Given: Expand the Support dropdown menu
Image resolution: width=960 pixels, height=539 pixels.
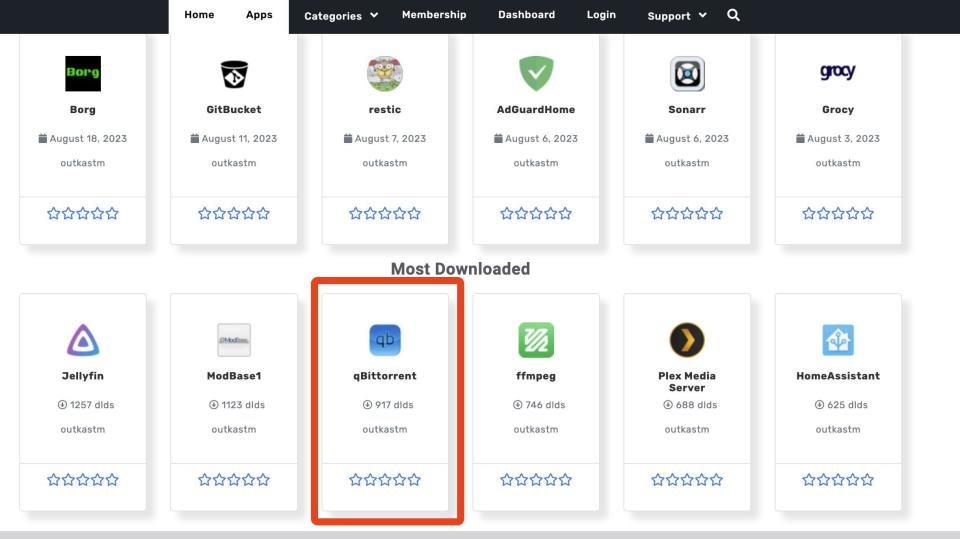Looking at the screenshot, I should 677,16.
